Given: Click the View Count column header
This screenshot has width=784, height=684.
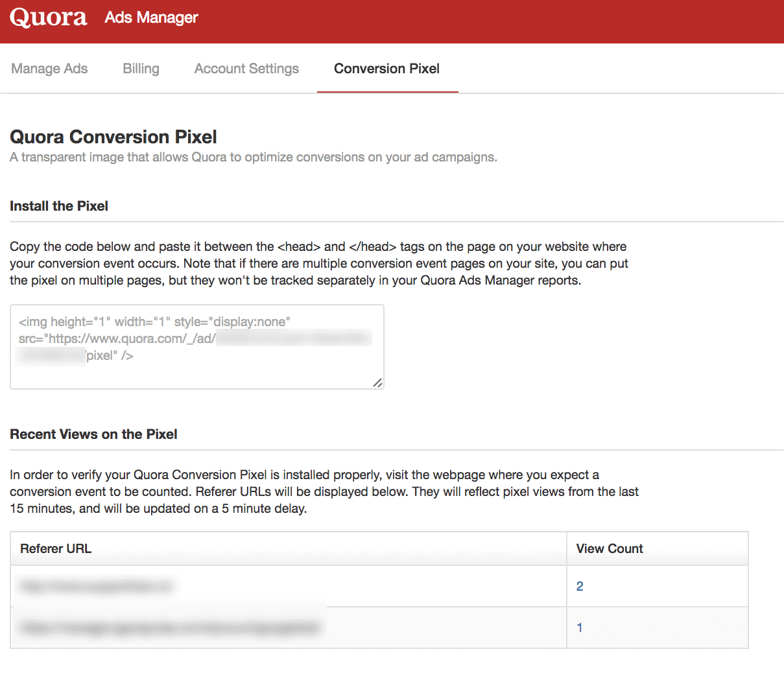Looking at the screenshot, I should pos(609,548).
